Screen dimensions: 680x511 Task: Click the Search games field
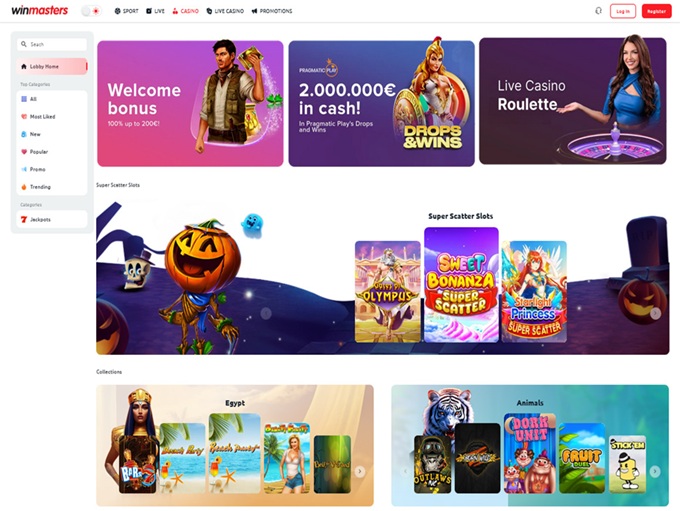click(52, 44)
